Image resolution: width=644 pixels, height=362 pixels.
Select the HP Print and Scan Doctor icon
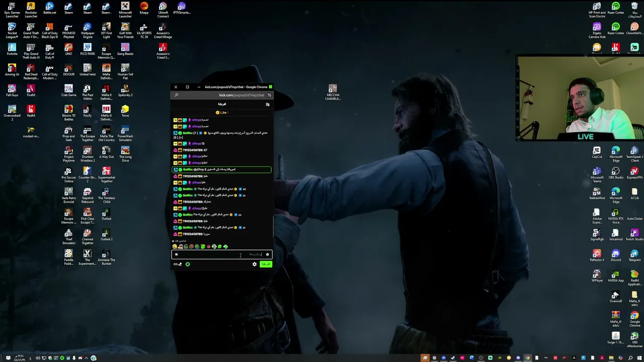tap(597, 10)
